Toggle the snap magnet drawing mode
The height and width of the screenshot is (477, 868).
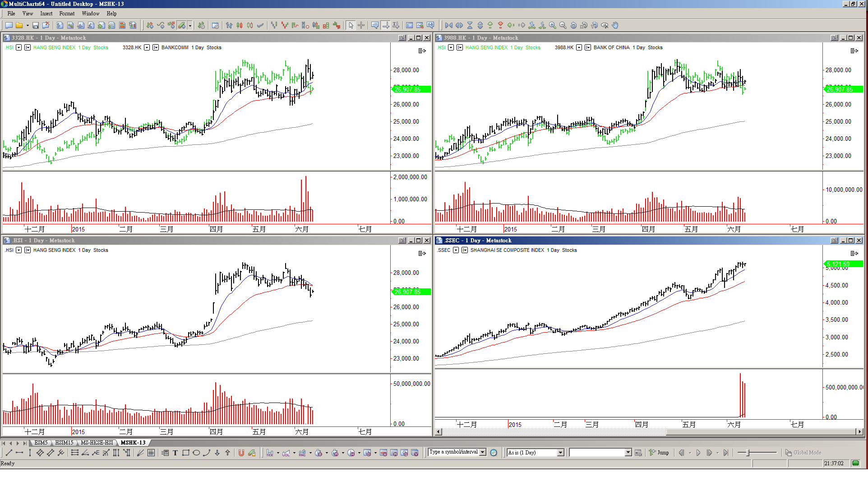[x=241, y=453]
